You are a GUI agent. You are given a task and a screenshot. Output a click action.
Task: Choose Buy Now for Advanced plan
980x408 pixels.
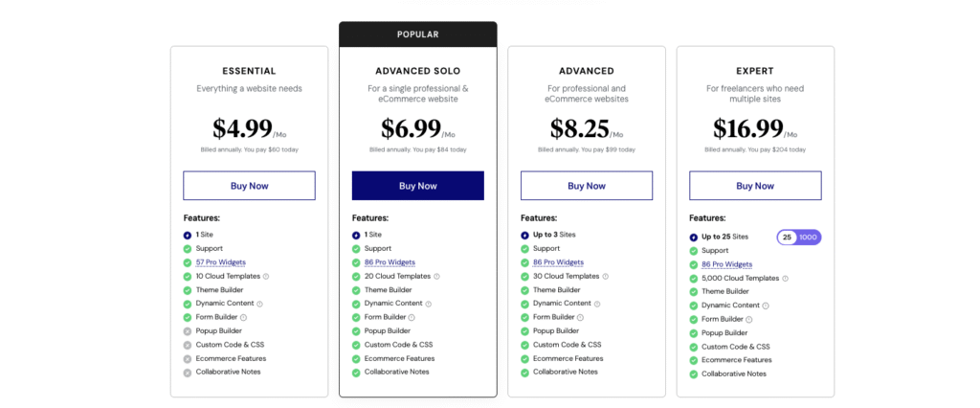click(x=587, y=186)
